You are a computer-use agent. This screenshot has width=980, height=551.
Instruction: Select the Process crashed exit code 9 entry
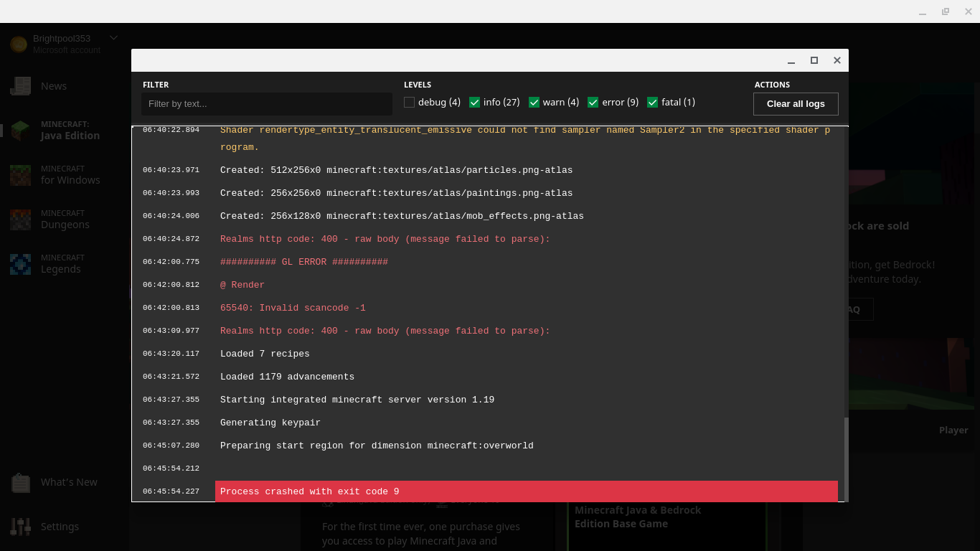(526, 491)
